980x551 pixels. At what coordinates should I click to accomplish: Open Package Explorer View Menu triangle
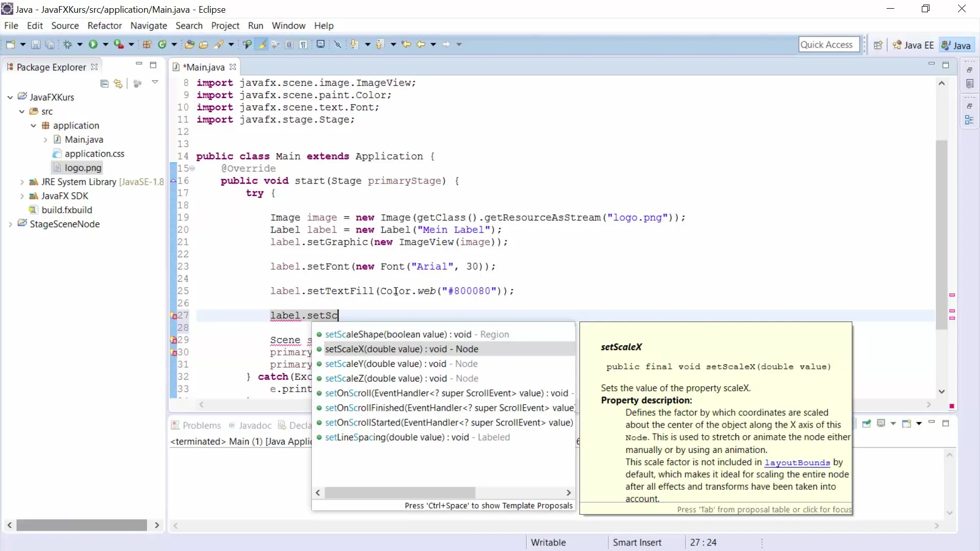click(x=155, y=82)
